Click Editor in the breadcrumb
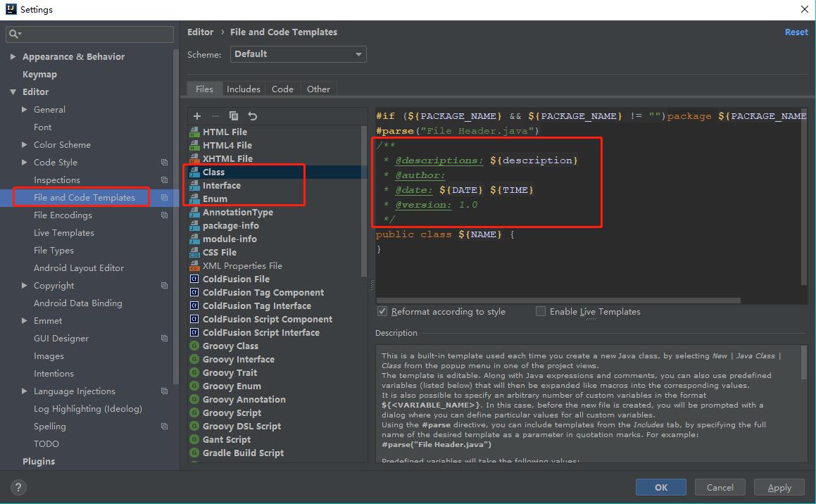Image resolution: width=816 pixels, height=504 pixels. click(x=201, y=32)
